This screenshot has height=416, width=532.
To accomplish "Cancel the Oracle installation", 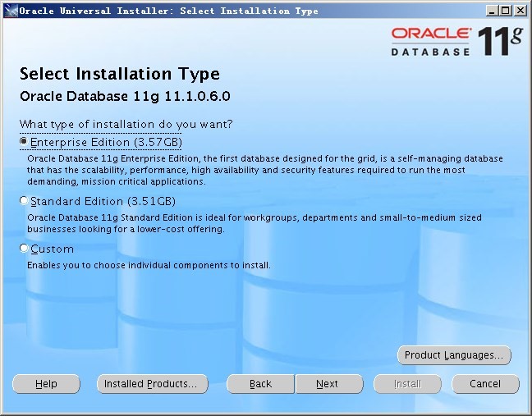I will click(x=484, y=384).
